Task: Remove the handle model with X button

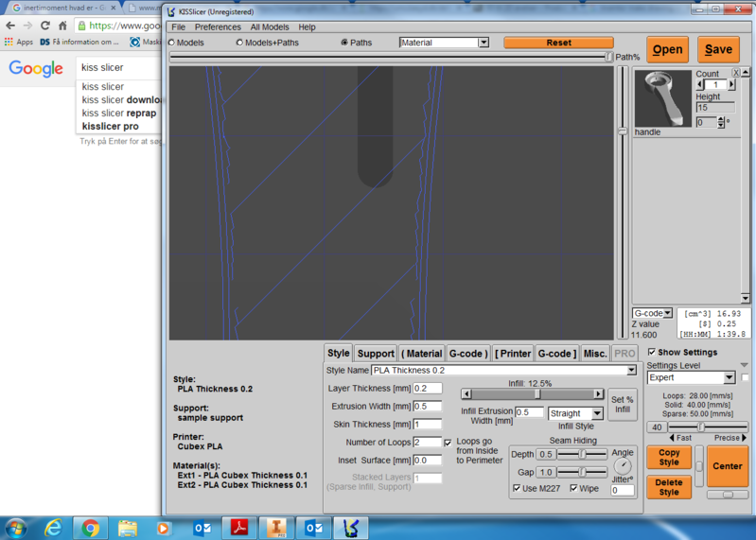Action: (x=736, y=73)
